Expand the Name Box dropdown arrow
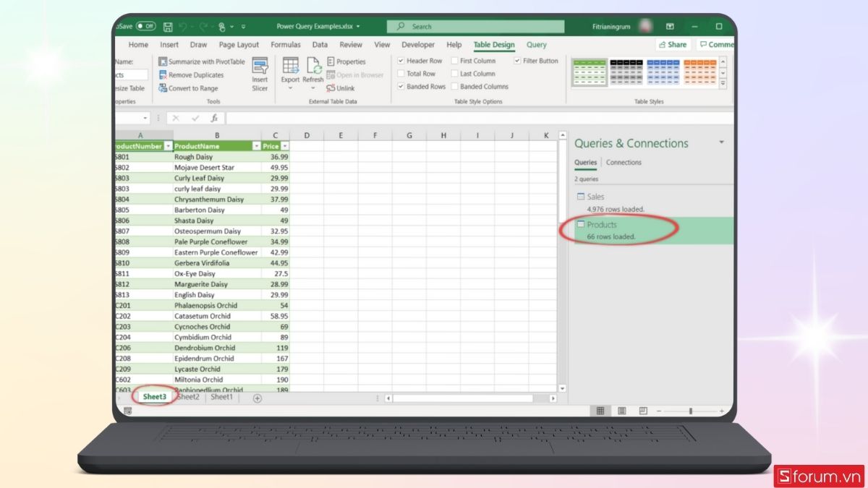 coord(145,118)
